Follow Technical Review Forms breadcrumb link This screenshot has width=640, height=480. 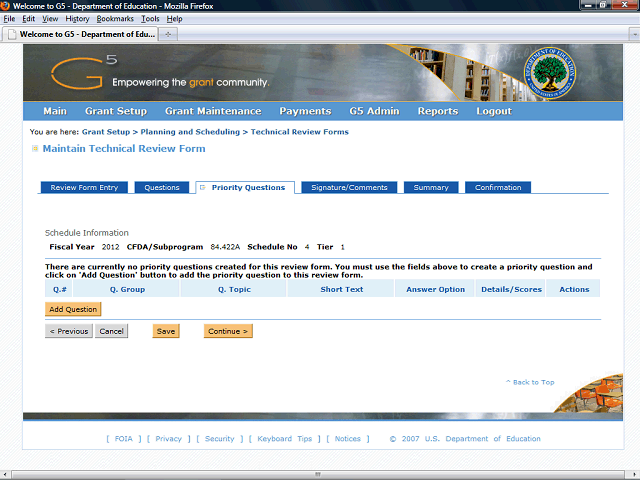pyautogui.click(x=300, y=132)
